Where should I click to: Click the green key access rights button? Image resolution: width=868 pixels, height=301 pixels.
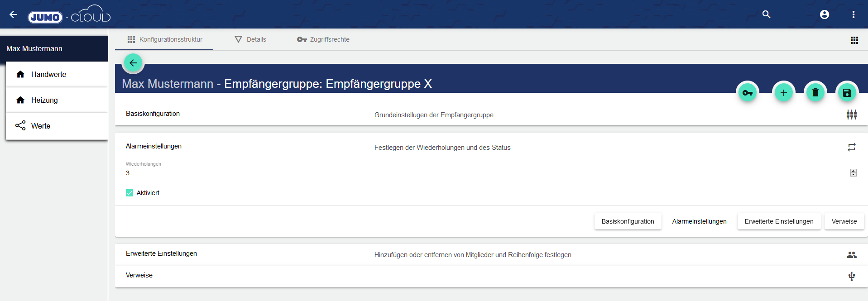(x=748, y=93)
